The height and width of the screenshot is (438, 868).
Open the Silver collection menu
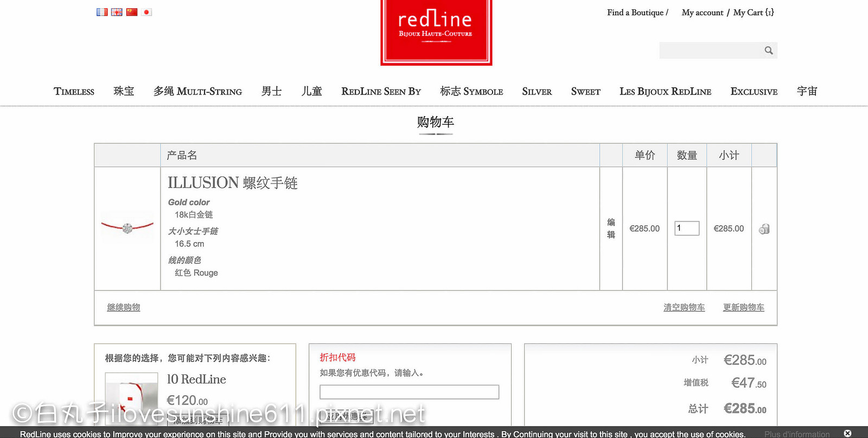tap(537, 92)
